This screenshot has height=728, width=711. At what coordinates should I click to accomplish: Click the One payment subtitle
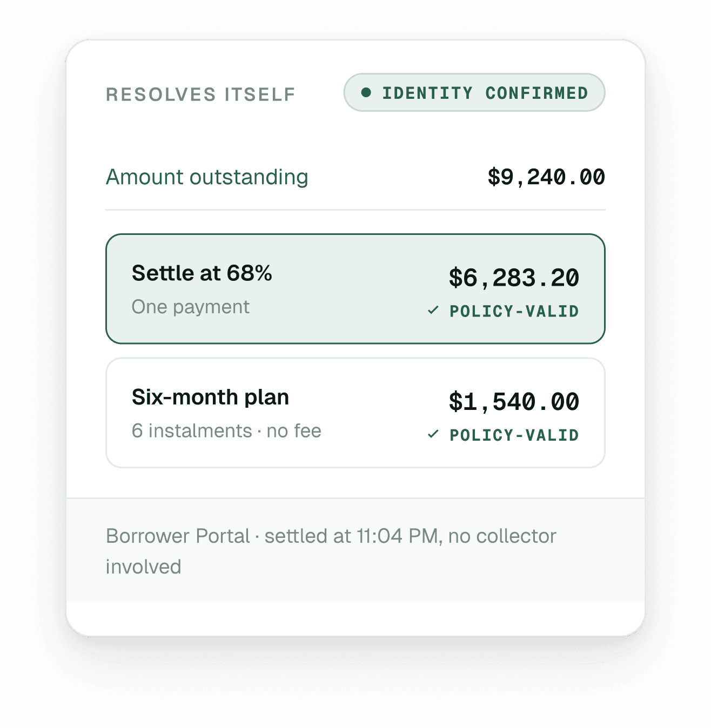[191, 307]
